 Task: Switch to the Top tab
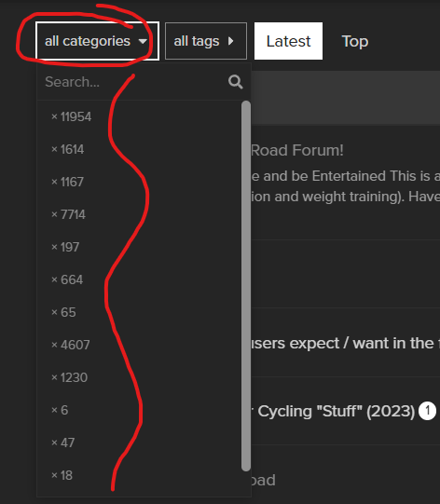[355, 41]
